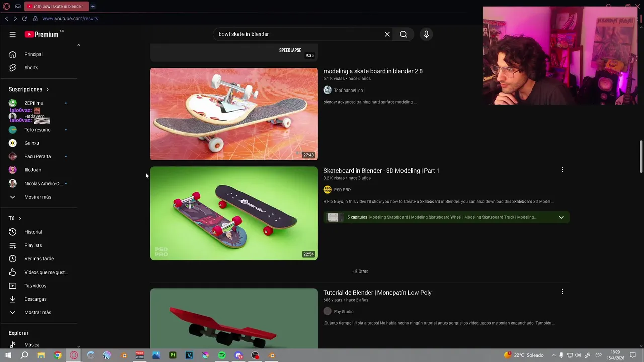Open Windows taskbar search magnifier
Screen dimensions: 644x362
[x=24, y=355]
